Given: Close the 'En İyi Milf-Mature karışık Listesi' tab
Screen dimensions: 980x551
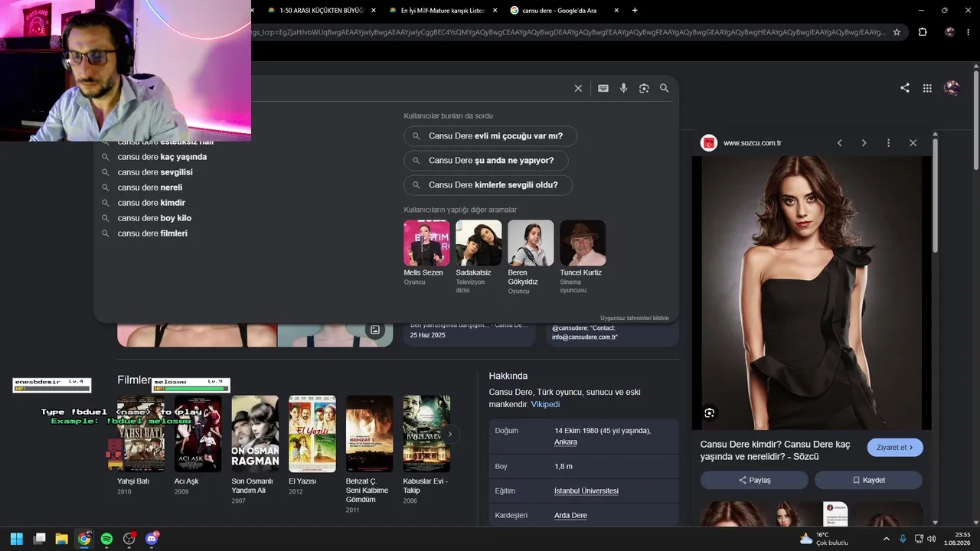Looking at the screenshot, I should (495, 11).
